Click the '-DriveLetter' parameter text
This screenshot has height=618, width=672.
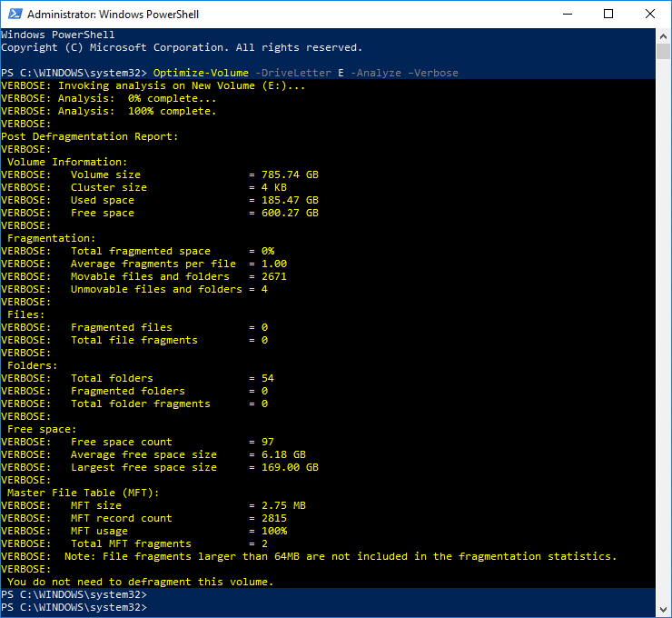[293, 73]
